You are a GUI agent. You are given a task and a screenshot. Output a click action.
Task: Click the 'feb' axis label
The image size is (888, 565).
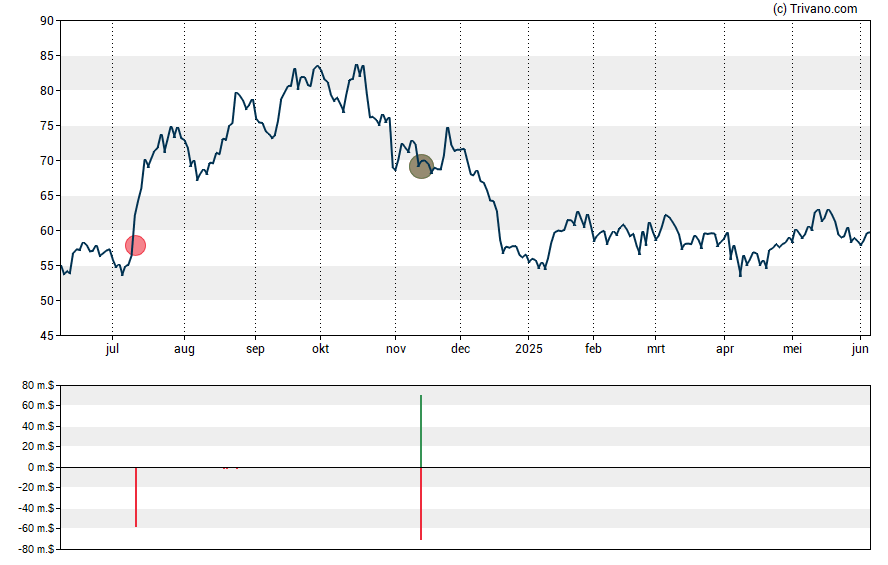594,348
